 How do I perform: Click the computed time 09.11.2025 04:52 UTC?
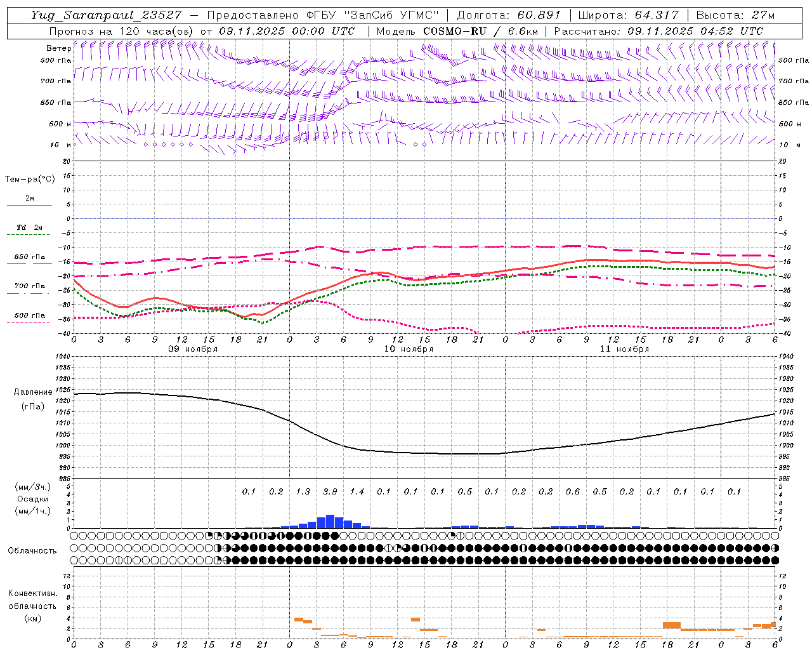[x=695, y=31]
